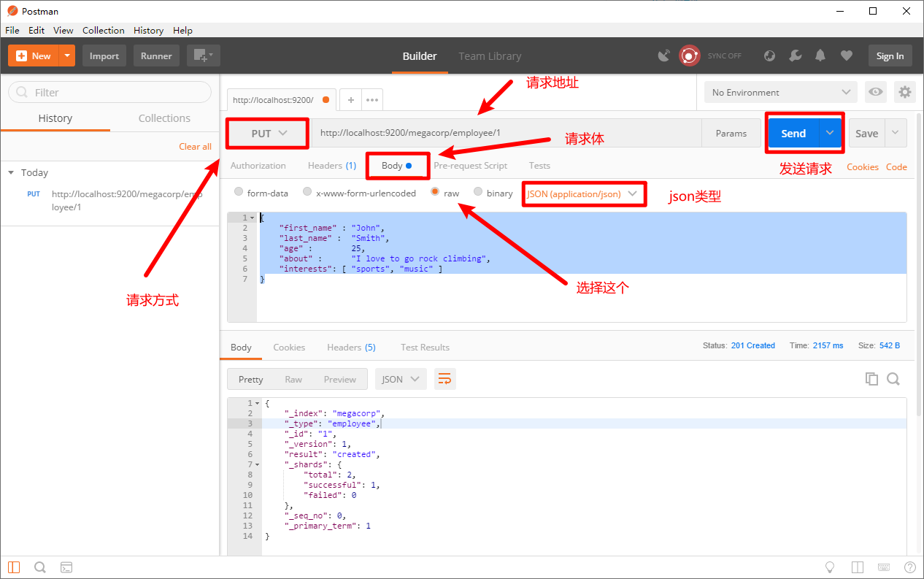Click the New button plus icon
Image resolution: width=924 pixels, height=579 pixels.
(x=21, y=55)
